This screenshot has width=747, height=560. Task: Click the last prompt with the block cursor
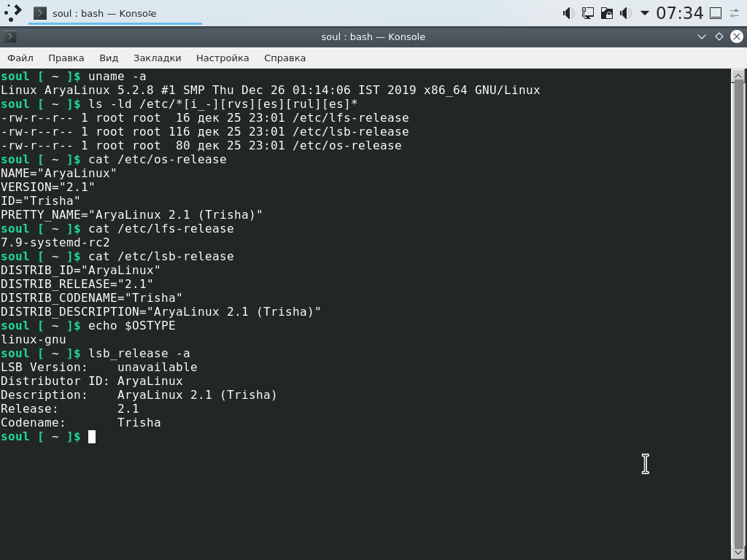(x=47, y=436)
